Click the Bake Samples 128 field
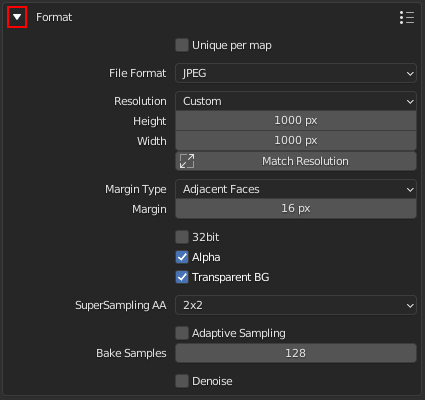The height and width of the screenshot is (400, 425). [296, 353]
